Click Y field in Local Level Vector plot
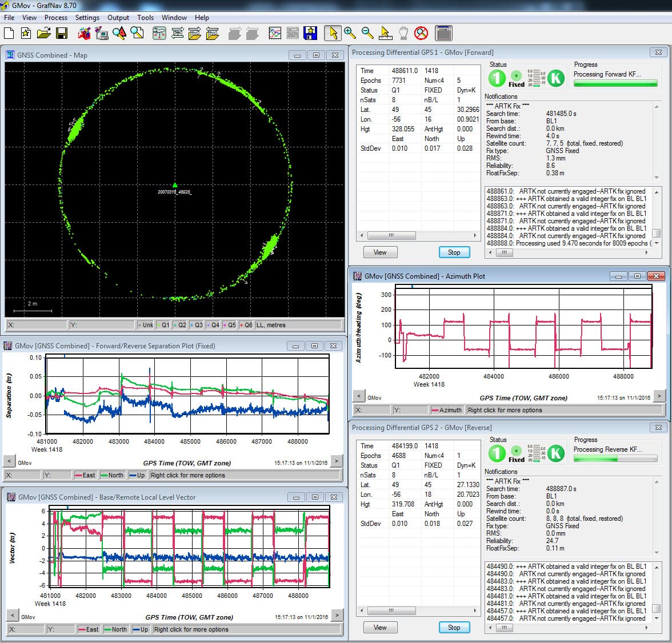This screenshot has height=643, width=672. pos(61,629)
